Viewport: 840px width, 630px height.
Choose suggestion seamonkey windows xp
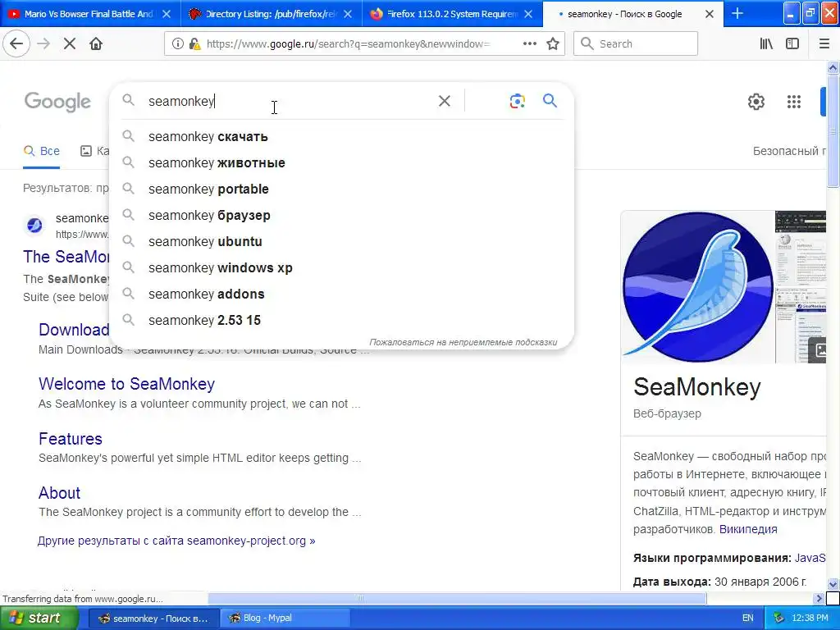point(342,268)
